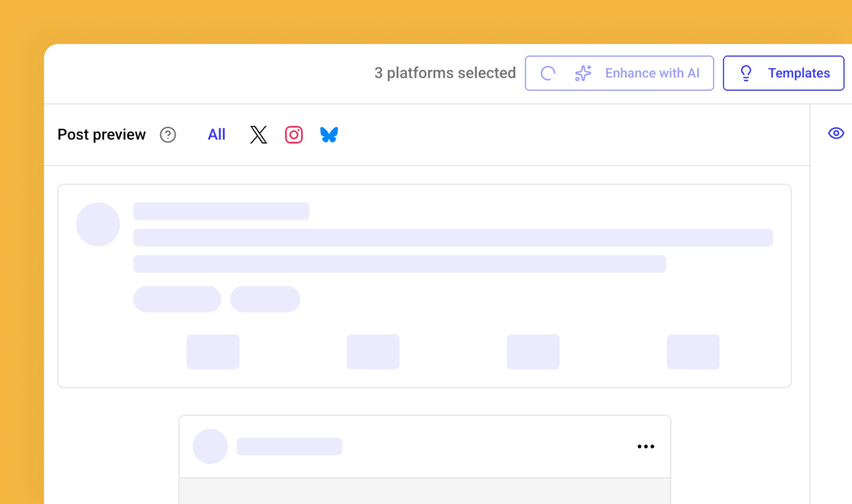Screen dimensions: 852x504
Task: Select the Bluesky butterfly icon
Action: (x=329, y=135)
